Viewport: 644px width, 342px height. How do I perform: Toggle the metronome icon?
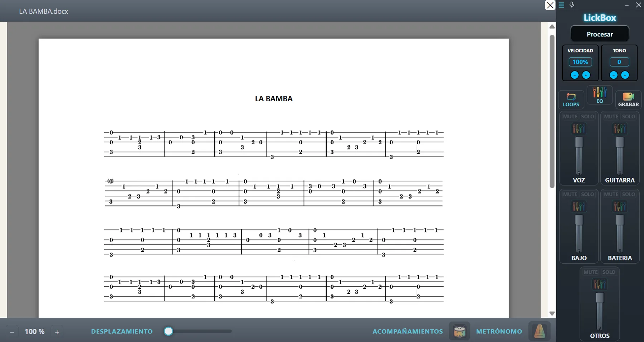click(x=540, y=331)
